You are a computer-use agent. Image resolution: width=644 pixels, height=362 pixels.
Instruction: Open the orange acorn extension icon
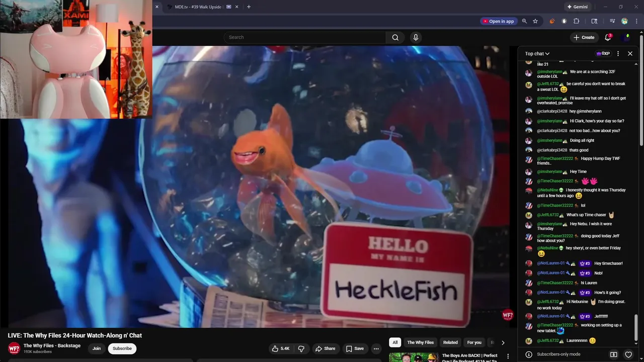pos(552,21)
